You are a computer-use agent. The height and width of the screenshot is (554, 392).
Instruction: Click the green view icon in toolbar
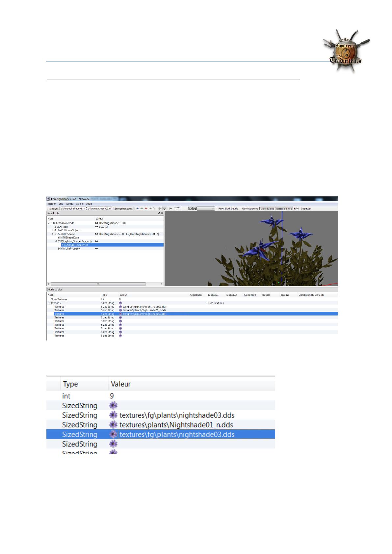click(x=142, y=208)
